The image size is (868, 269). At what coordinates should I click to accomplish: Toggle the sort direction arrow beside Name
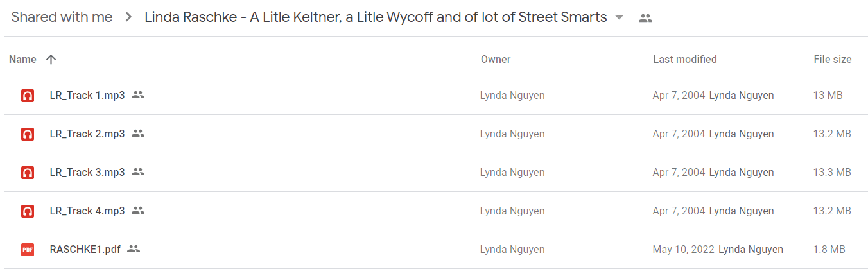point(51,59)
